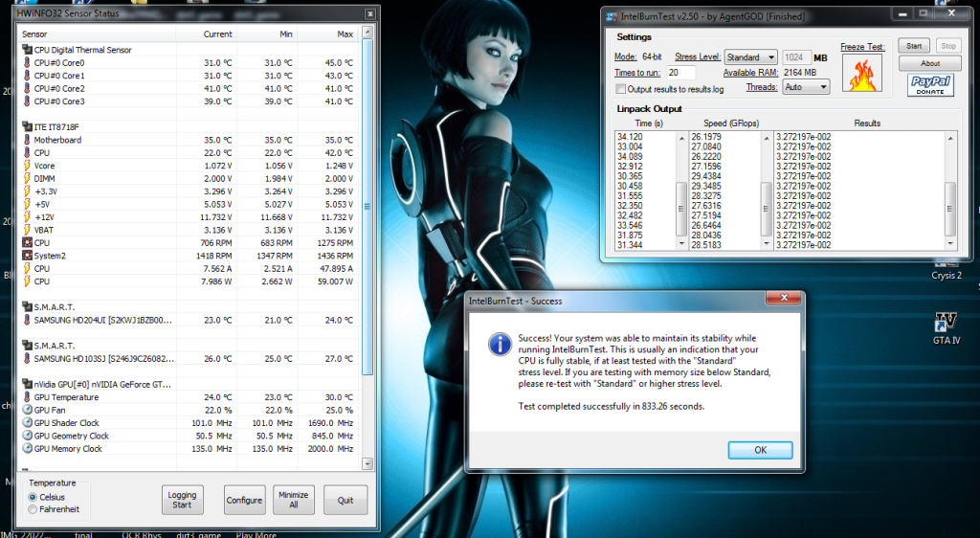Viewport: 980px width, 538px height.
Task: Click the +3.3V lightning icon
Action: pyautogui.click(x=27, y=191)
